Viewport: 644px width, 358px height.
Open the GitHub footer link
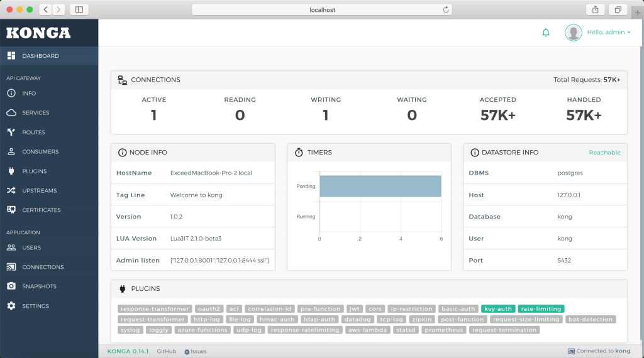coord(166,352)
